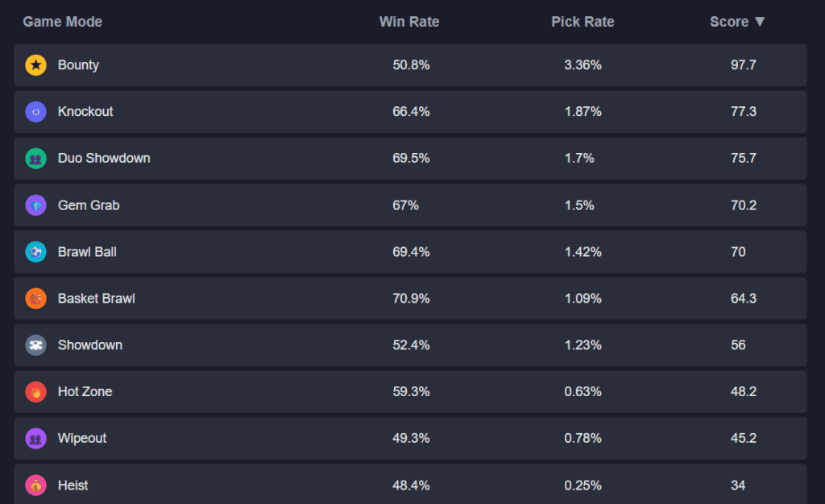This screenshot has width=825, height=504.
Task: Click the Duo Showdown green icon
Action: pyautogui.click(x=35, y=159)
